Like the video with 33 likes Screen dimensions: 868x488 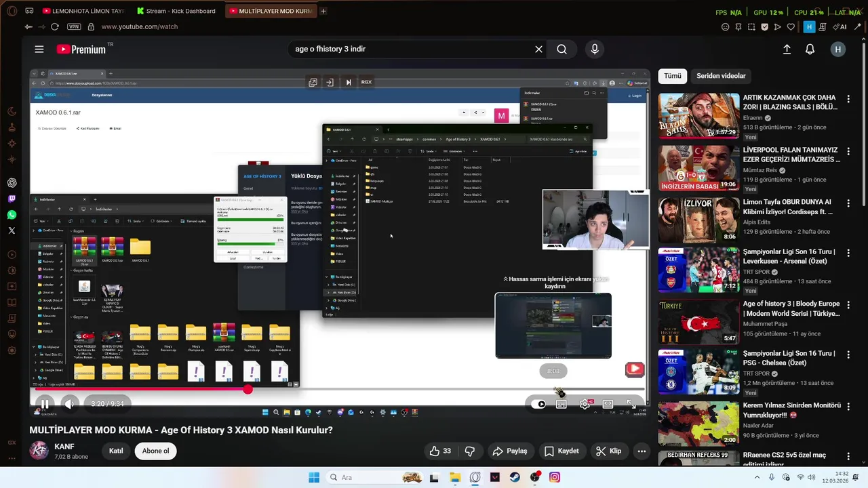(x=440, y=451)
